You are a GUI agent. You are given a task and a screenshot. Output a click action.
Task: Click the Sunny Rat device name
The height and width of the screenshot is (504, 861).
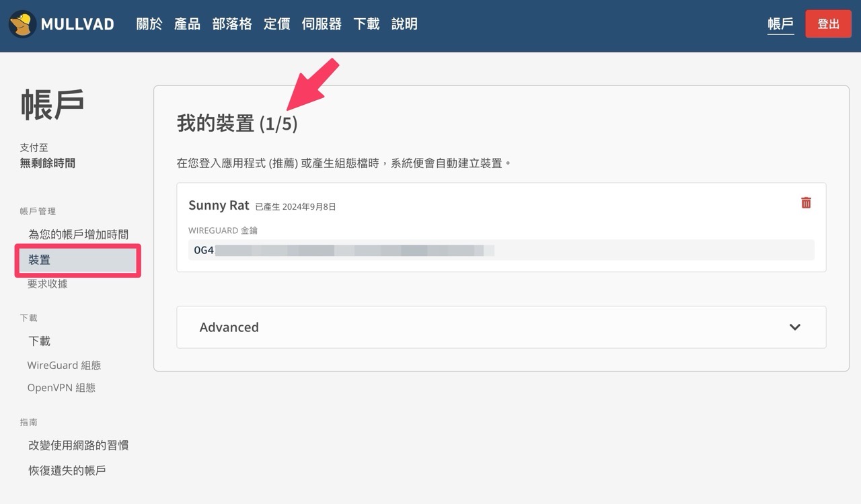pyautogui.click(x=219, y=206)
